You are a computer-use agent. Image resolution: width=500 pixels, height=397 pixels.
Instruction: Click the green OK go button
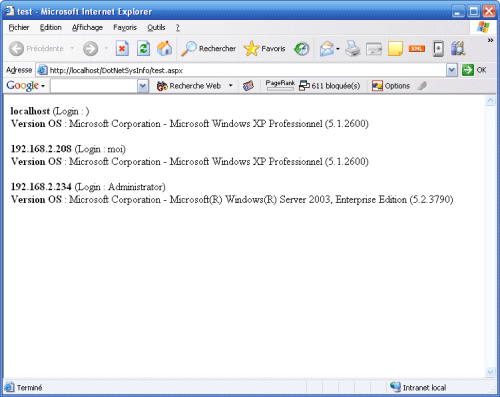pos(474,70)
